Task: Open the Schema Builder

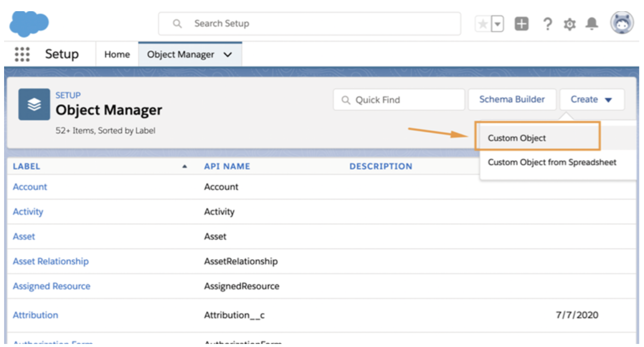Action: (x=512, y=99)
